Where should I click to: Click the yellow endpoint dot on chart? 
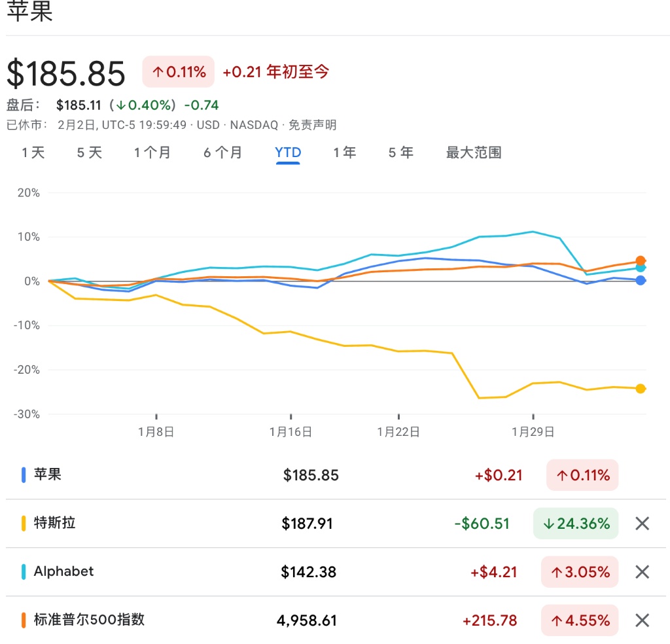point(641,388)
